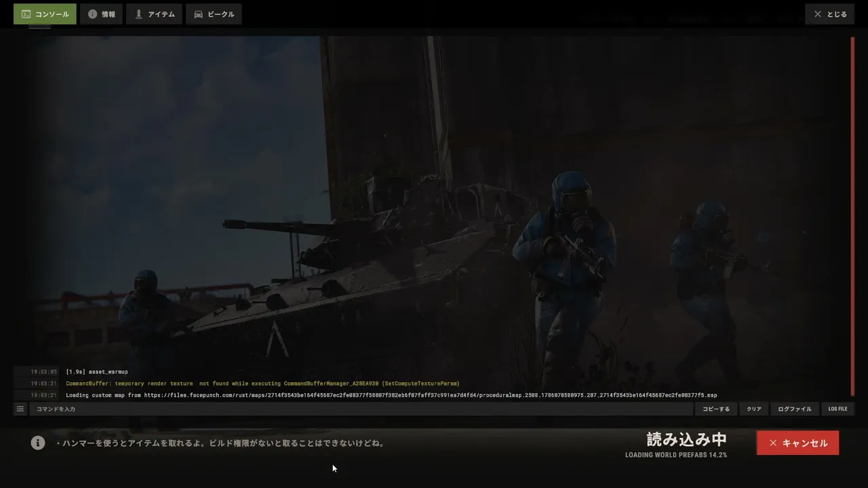868x488 pixels.
Task: Open the 情報 tab
Action: click(x=101, y=14)
